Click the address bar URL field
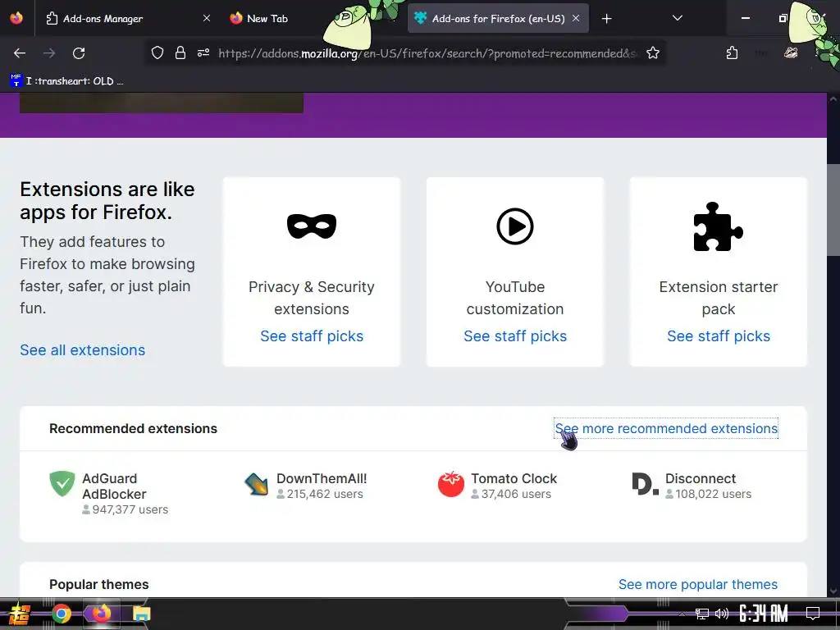 427,53
